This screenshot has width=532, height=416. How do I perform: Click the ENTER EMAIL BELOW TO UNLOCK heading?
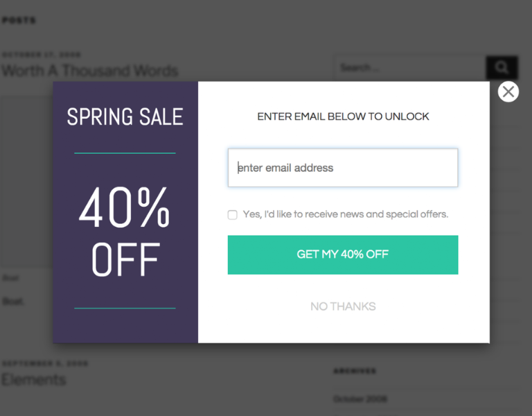[343, 116]
